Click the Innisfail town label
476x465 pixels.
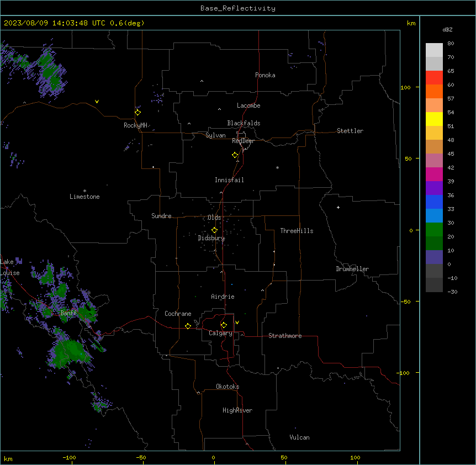click(x=229, y=180)
